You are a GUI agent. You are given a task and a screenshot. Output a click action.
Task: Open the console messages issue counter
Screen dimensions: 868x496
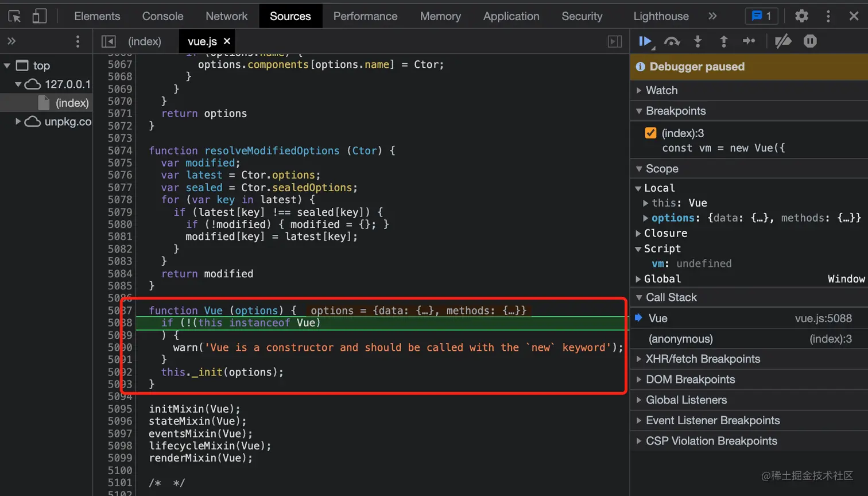[761, 16]
